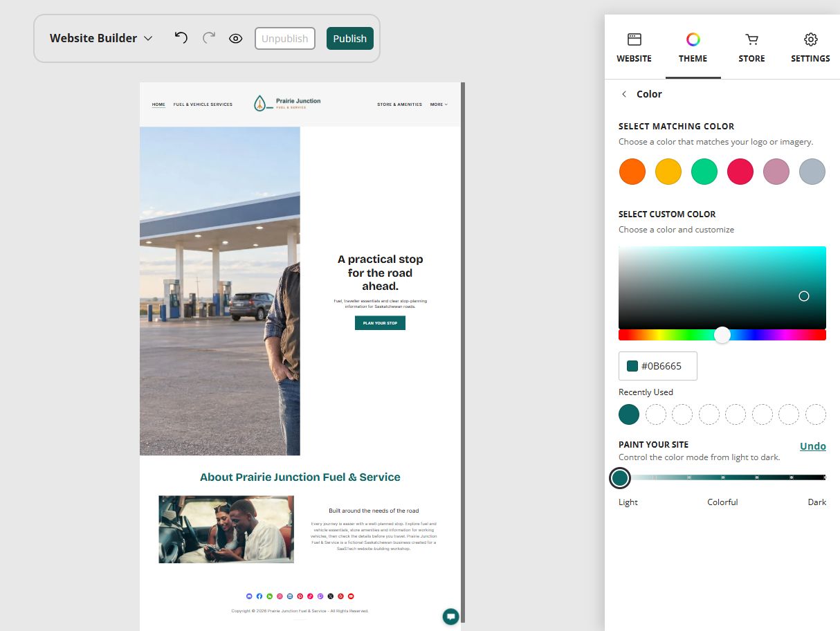The image size is (840, 631).
Task: Choose the orange matching color
Action: point(632,172)
